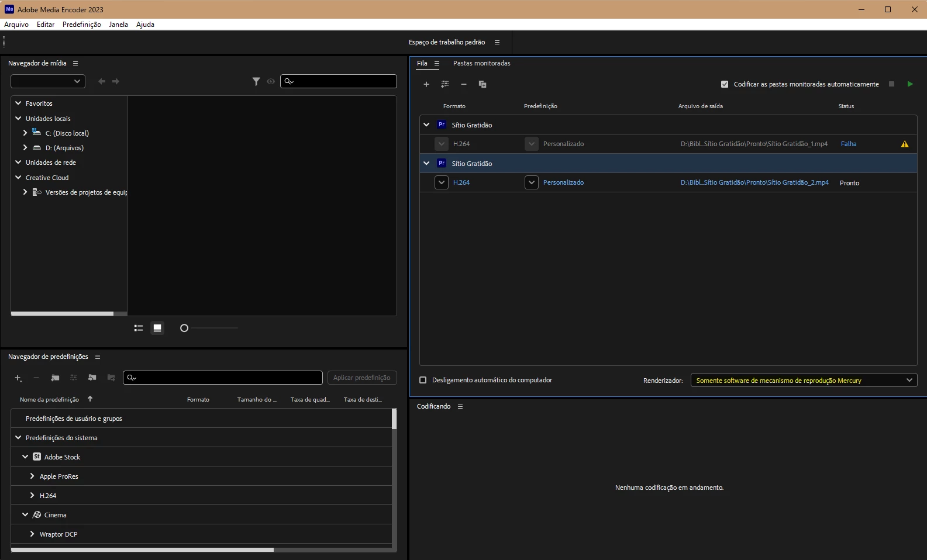Viewport: 927px width, 560px height.
Task: Click the new preset plus icon
Action: tap(18, 378)
